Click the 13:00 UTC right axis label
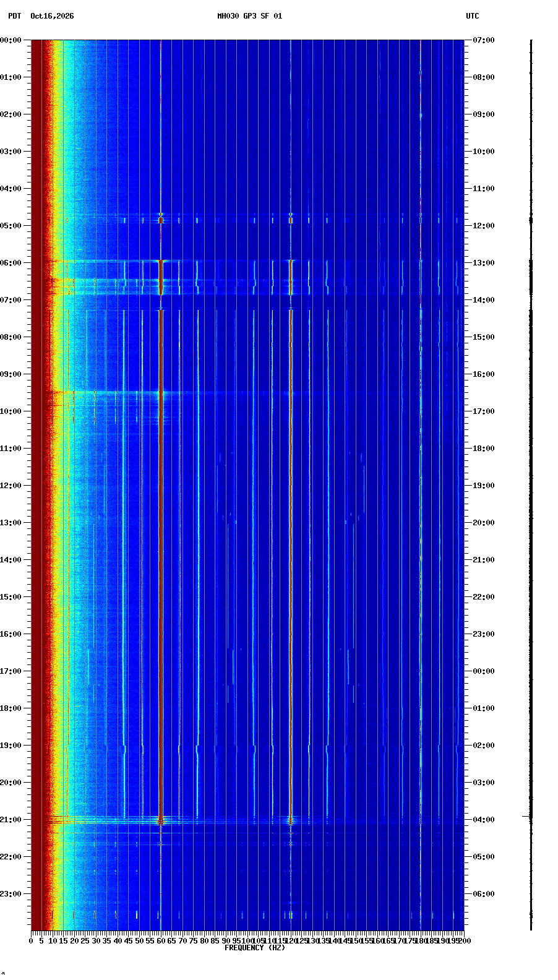This screenshot has width=558, height=980. (484, 263)
